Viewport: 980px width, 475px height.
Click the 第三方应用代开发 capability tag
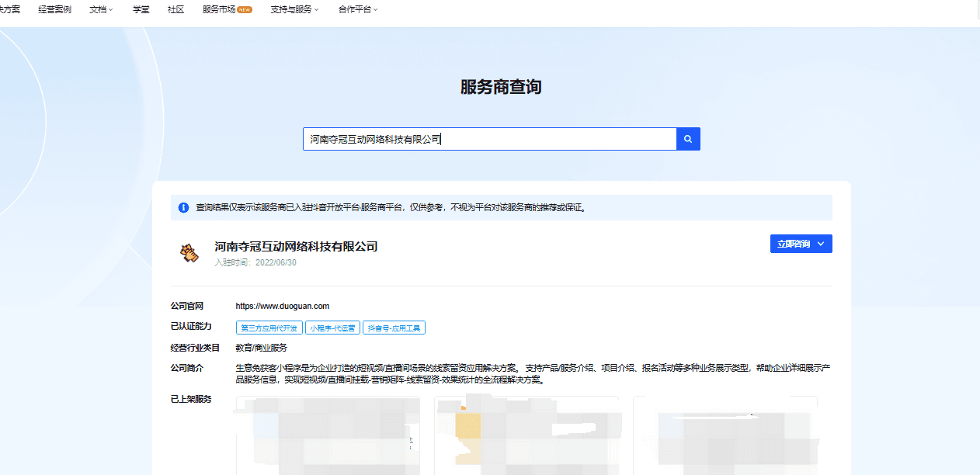click(269, 328)
